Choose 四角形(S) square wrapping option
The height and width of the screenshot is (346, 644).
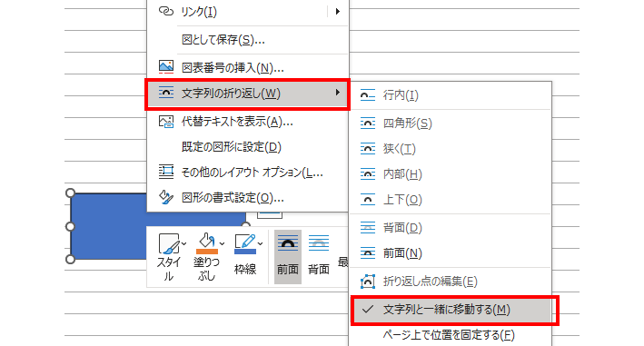pos(451,124)
